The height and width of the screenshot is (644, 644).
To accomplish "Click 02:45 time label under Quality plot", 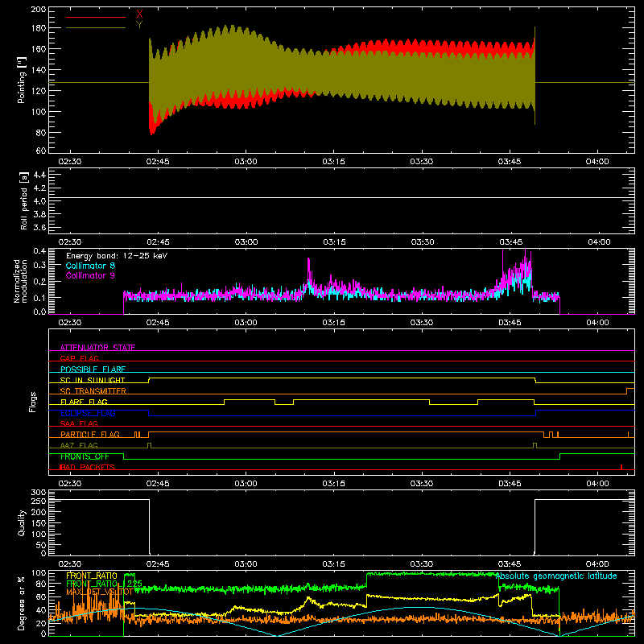I will coord(158,564).
